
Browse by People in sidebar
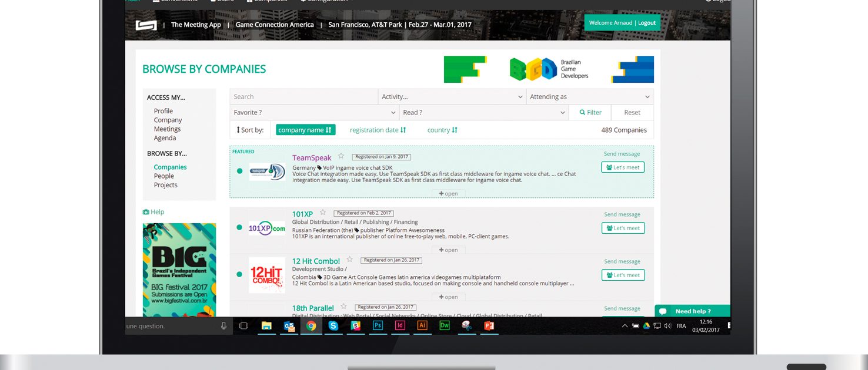[x=164, y=176]
